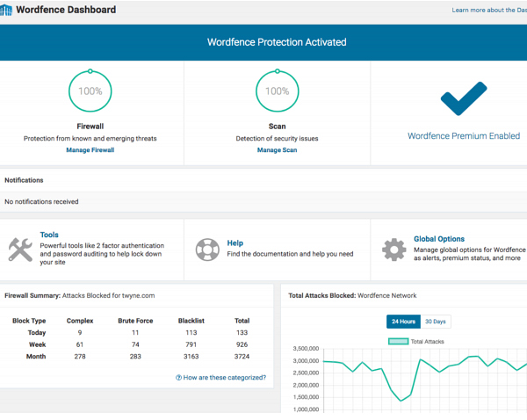This screenshot has width=527, height=420.
Task: Click 'Protection from known and emerging threats' text
Action: pos(90,139)
